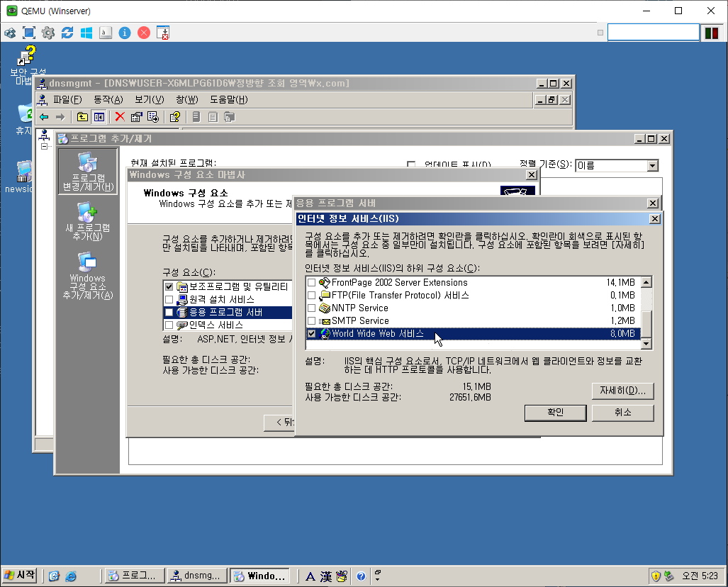Click the IIS components scrollbar thumb

tap(646, 324)
